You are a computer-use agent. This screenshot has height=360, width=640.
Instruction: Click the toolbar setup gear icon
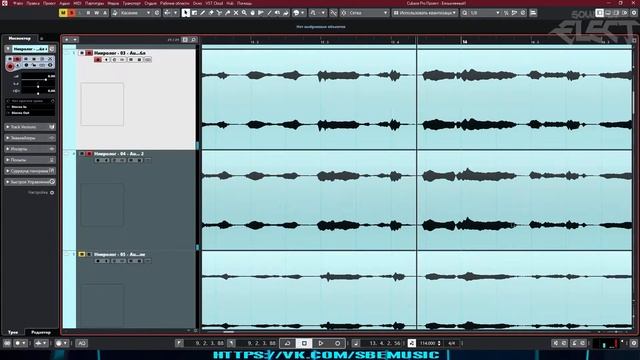[634, 13]
